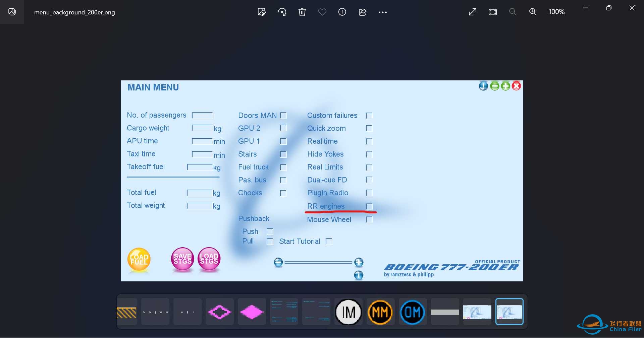Select the five-dot pattern thumbnail
Viewport: 644px width, 338px height.
155,312
